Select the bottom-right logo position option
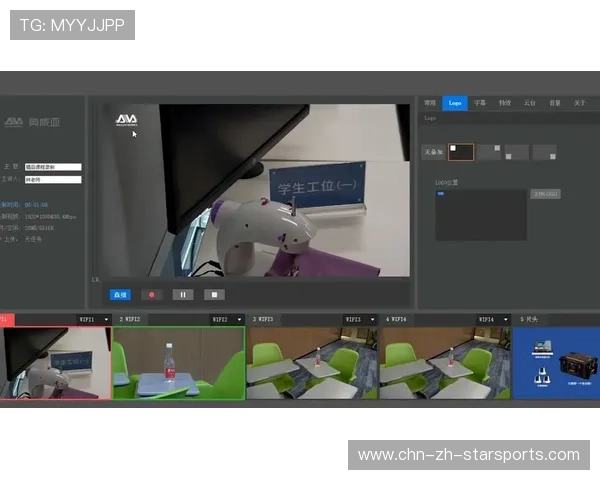Viewport: 600px width, 480px height. 544,152
